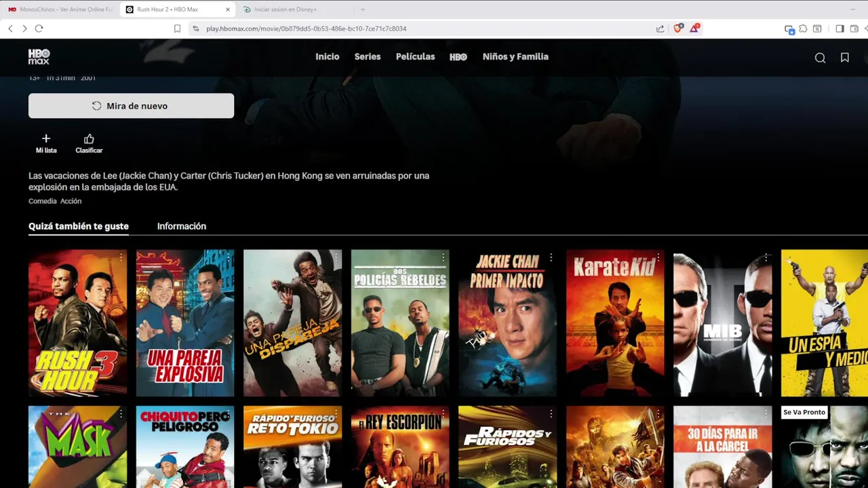The height and width of the screenshot is (488, 868).
Task: Open Niños y Familia section
Action: pyautogui.click(x=515, y=57)
